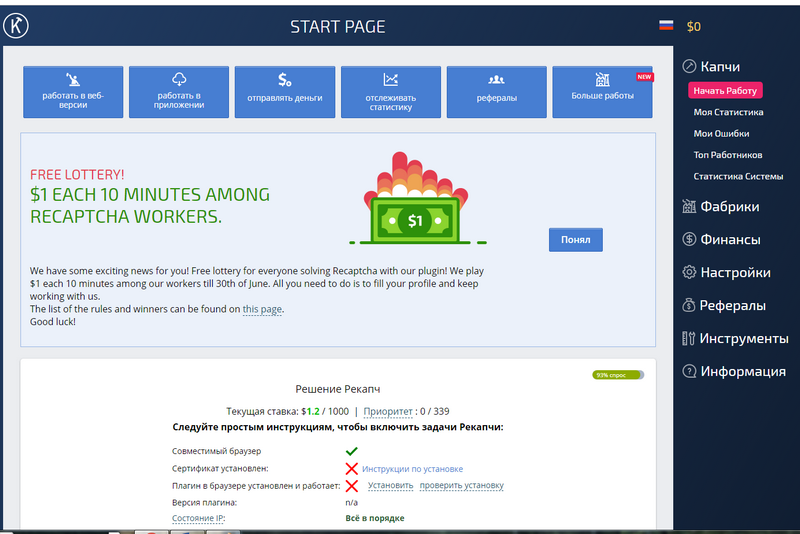
Task: Click the 'Понял' button
Action: tap(575, 240)
